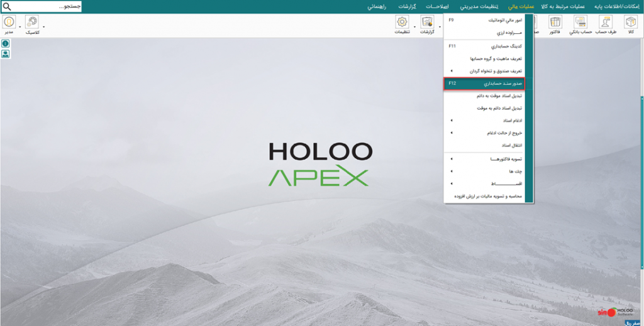
Task: Open the فاکتور invoice toolbar icon
Action: click(555, 22)
